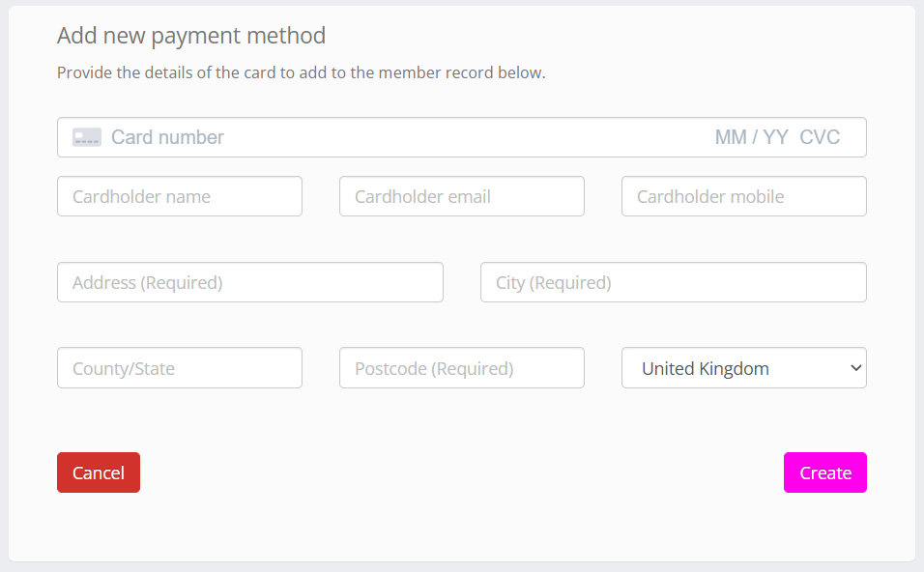The width and height of the screenshot is (924, 572).
Task: Click the MM / YY expiry field
Action: tap(751, 137)
